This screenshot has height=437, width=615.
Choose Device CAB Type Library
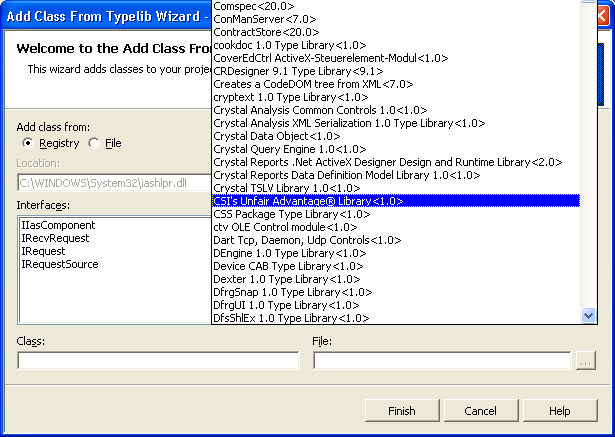pos(396,266)
